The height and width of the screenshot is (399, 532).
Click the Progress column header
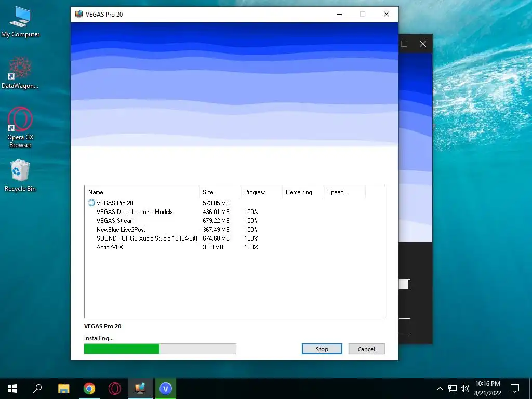261,192
